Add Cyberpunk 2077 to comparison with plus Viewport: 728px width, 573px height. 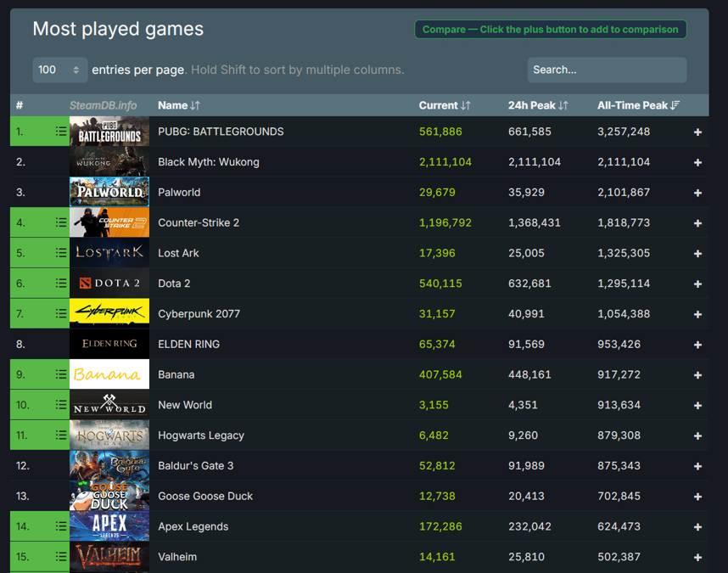(x=697, y=314)
